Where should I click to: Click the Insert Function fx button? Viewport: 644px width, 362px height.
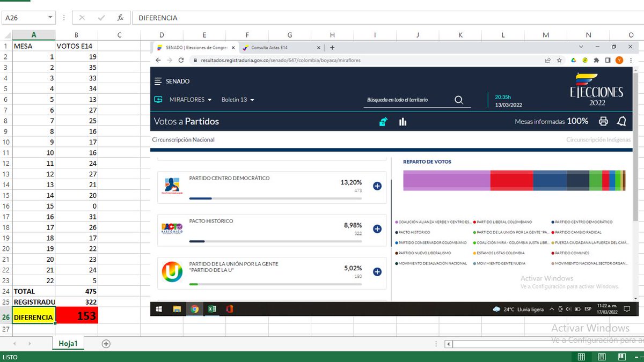point(121,18)
